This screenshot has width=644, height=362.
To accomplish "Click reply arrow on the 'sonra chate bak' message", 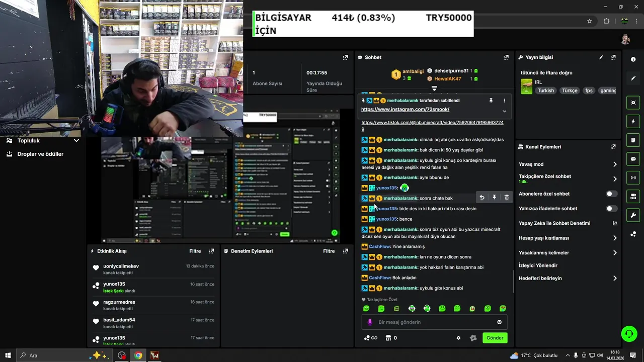I will pyautogui.click(x=482, y=198).
